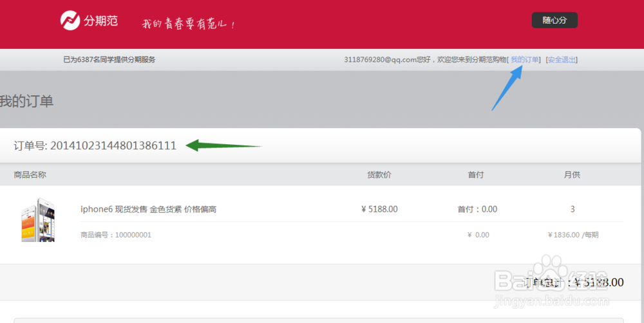644x323 pixels.
Task: Open the 随心分 button
Action: click(x=554, y=20)
